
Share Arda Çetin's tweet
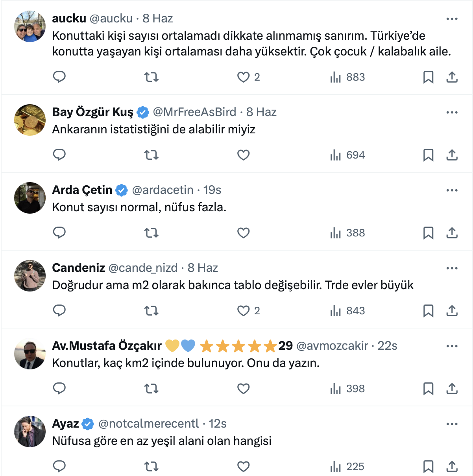(x=452, y=233)
